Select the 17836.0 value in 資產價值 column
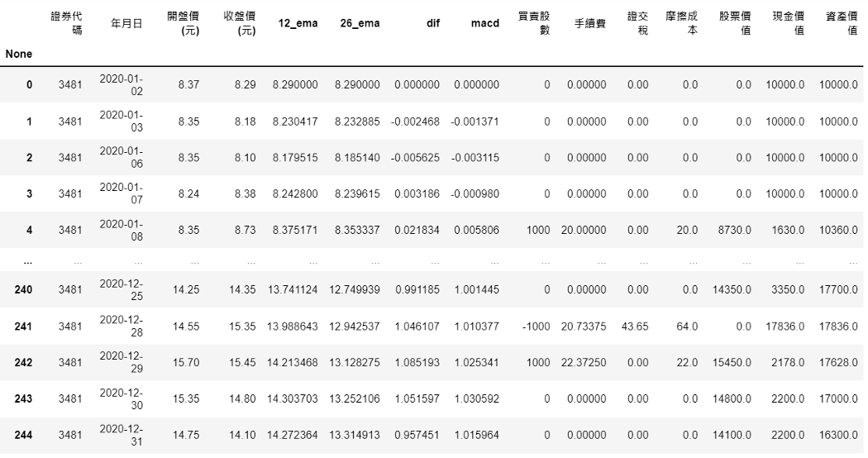The width and height of the screenshot is (868, 458). [838, 327]
